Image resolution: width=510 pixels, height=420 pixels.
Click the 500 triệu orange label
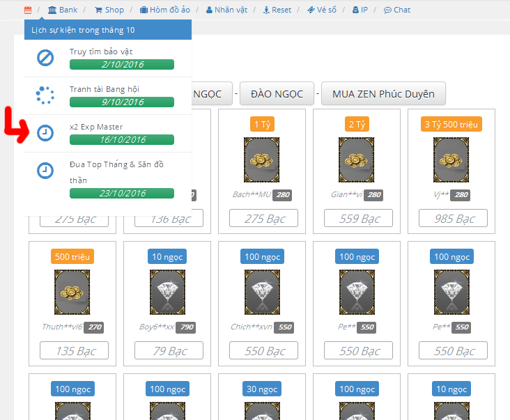72,256
